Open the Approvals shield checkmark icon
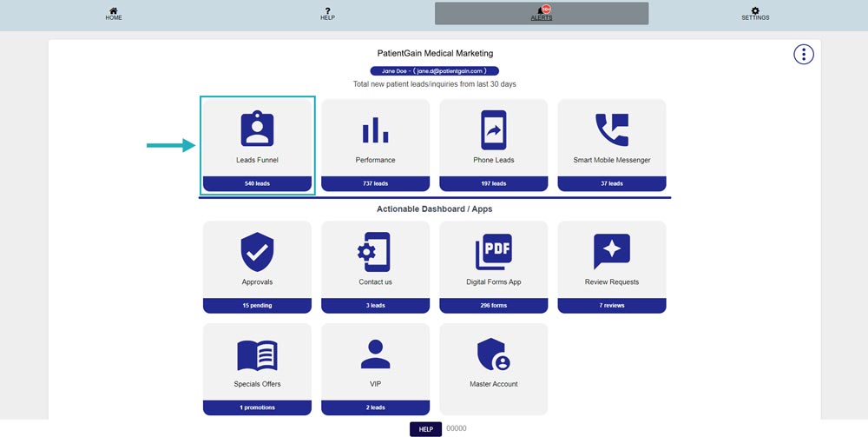 [257, 251]
